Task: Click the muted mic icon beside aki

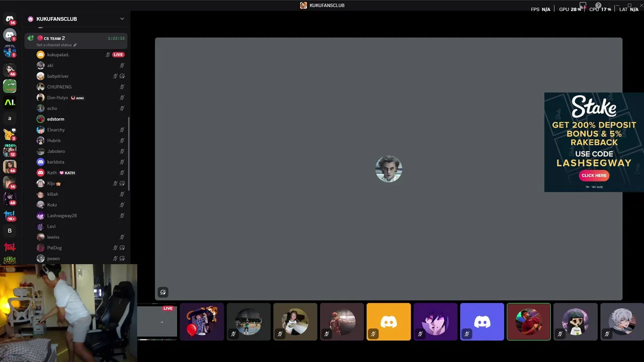Action: pos(122,65)
